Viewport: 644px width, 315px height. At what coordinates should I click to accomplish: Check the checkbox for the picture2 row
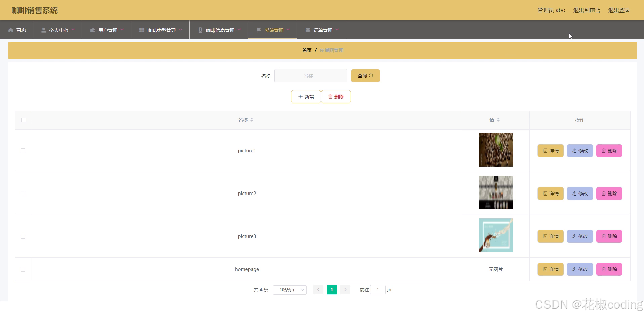23,194
